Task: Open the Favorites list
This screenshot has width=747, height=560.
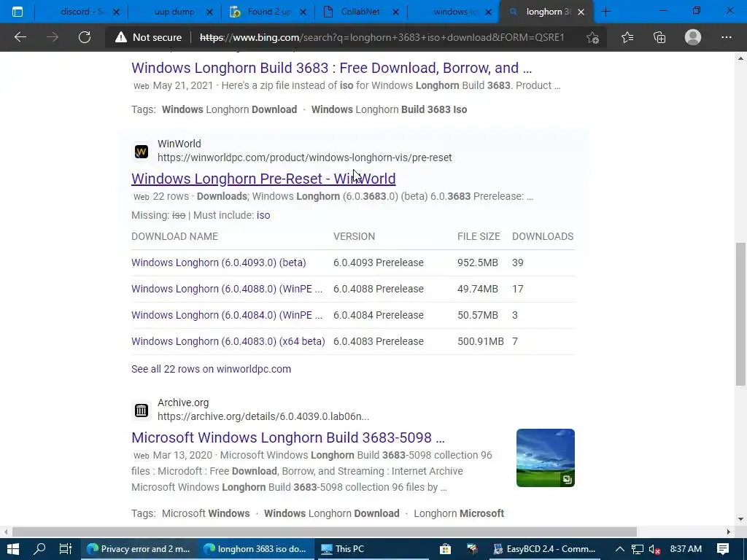Action: tap(627, 37)
